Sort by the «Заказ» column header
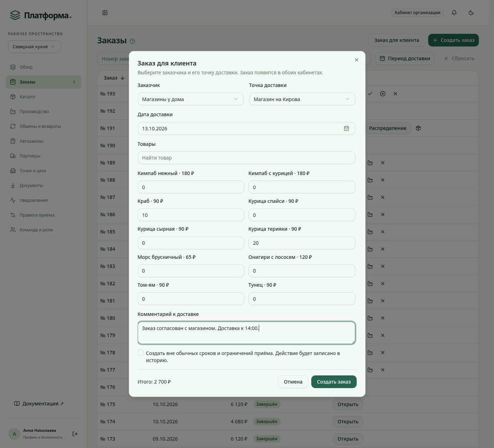The height and width of the screenshot is (448, 494). pyautogui.click(x=114, y=78)
